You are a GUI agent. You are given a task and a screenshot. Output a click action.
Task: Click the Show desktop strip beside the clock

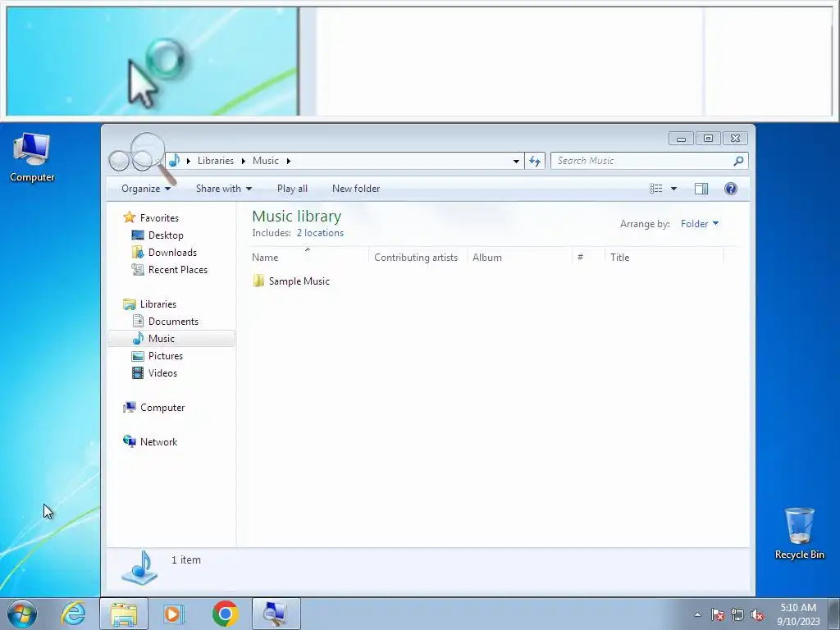834,614
